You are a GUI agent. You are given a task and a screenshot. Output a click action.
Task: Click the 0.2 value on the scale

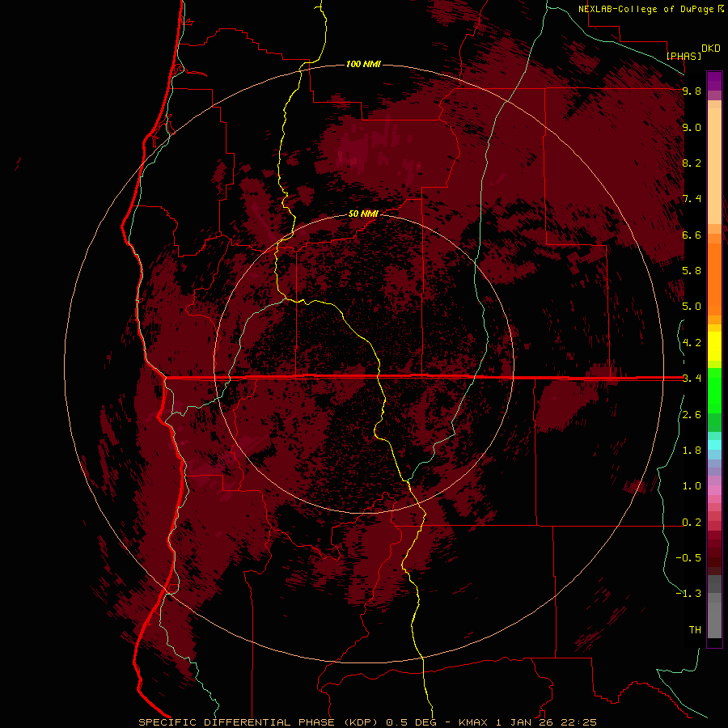692,523
